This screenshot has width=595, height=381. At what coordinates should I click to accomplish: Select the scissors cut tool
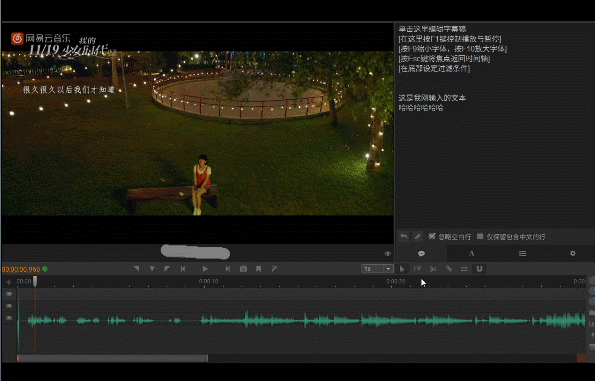tap(433, 269)
